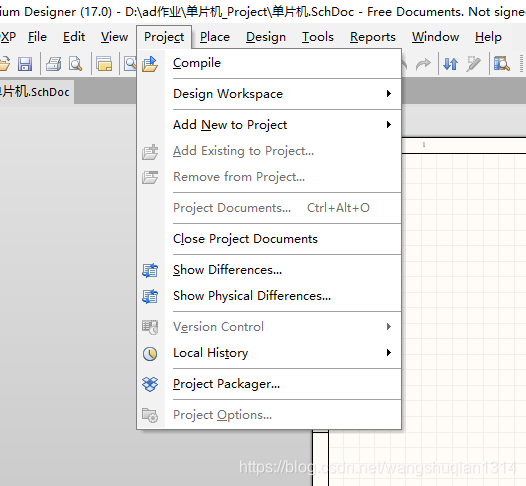Click the Show Differences icon
526x486 pixels.
pos(150,270)
